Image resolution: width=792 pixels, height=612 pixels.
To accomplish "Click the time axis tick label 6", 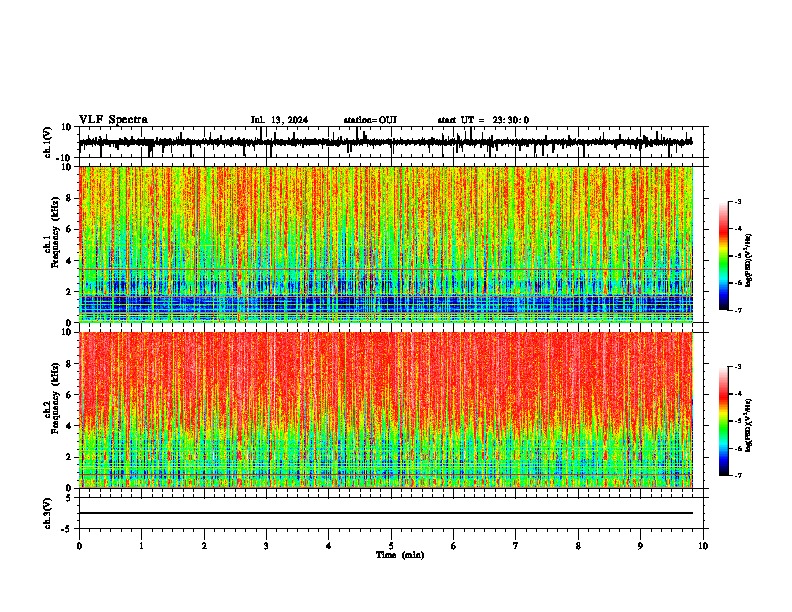I will click(454, 546).
